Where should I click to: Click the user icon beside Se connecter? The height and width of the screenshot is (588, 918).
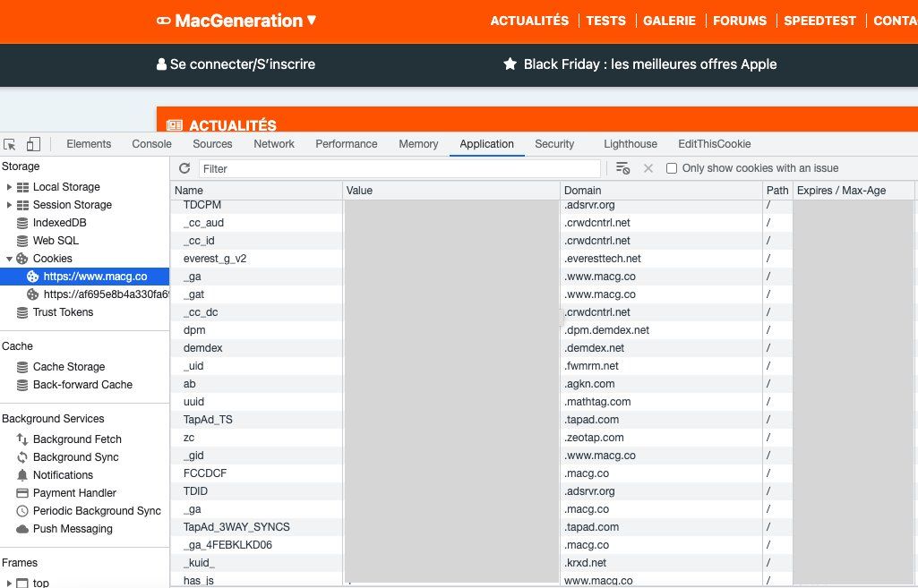[161, 64]
